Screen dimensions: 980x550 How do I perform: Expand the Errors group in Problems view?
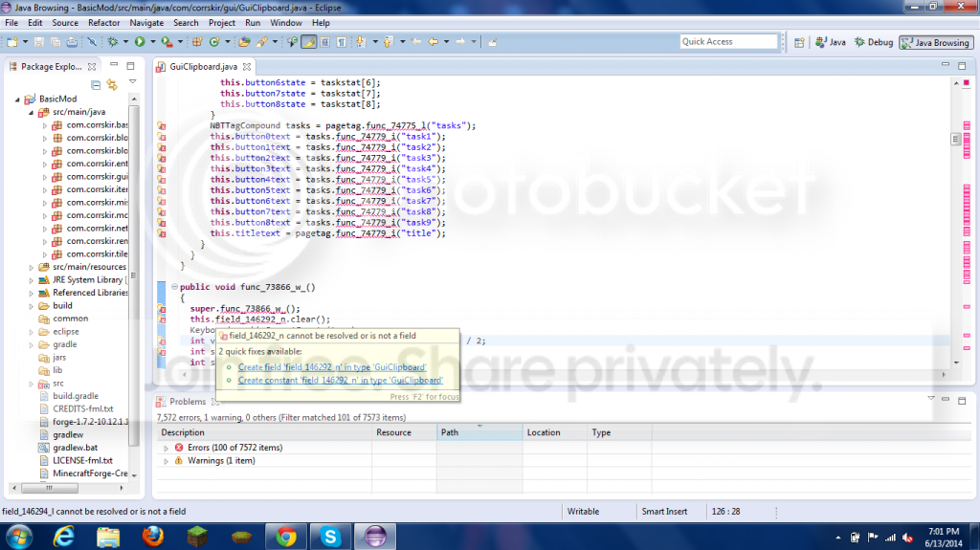point(167,448)
